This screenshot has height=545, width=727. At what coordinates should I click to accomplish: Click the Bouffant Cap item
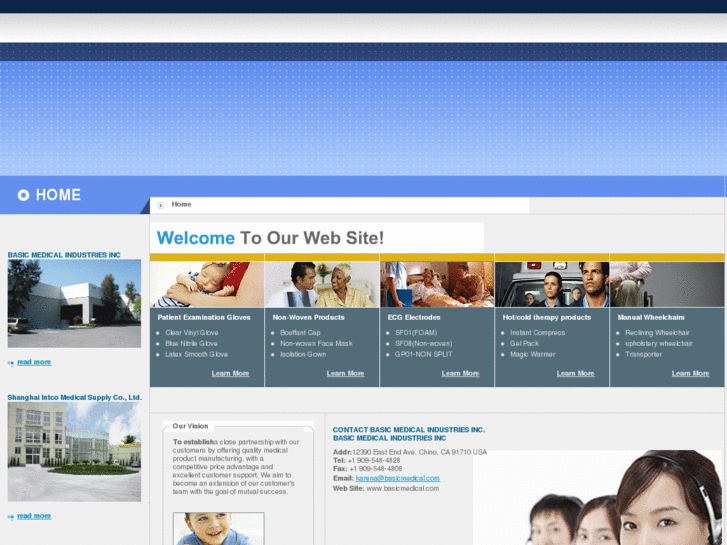pos(300,333)
